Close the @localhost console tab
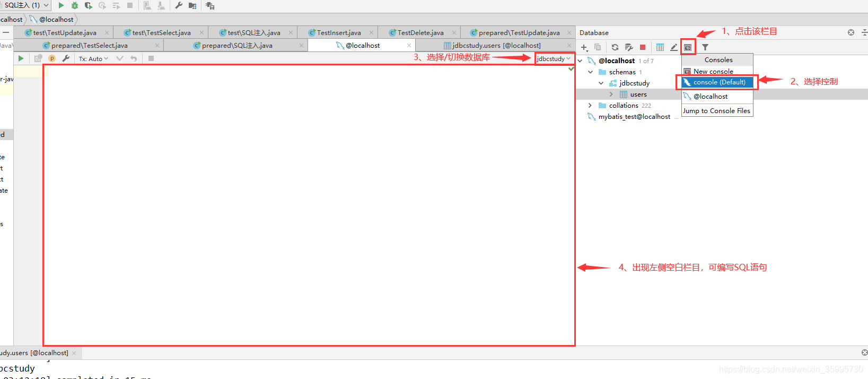This screenshot has width=868, height=379. pyautogui.click(x=409, y=45)
